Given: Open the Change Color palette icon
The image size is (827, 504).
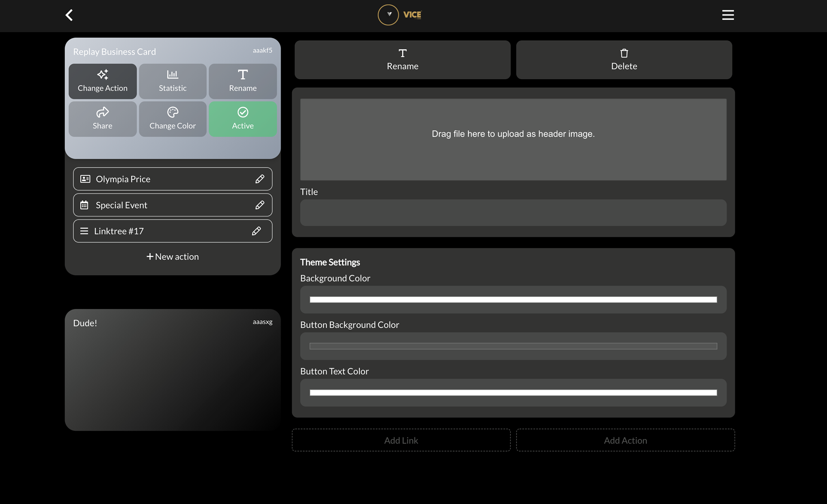Looking at the screenshot, I should coord(172,113).
